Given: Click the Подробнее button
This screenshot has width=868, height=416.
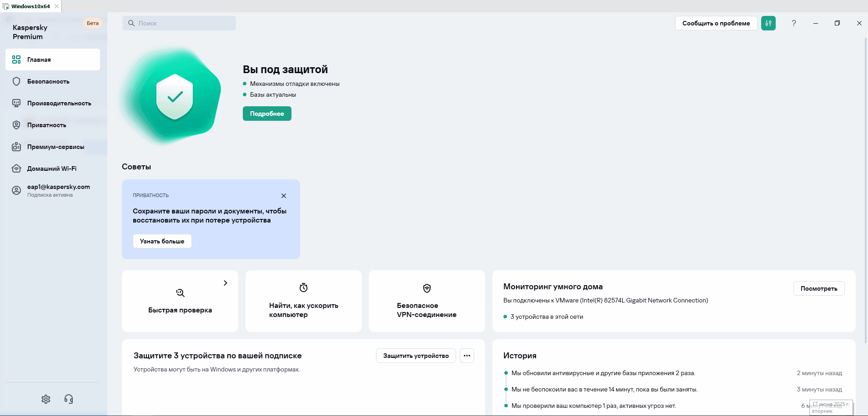Looking at the screenshot, I should 267,114.
